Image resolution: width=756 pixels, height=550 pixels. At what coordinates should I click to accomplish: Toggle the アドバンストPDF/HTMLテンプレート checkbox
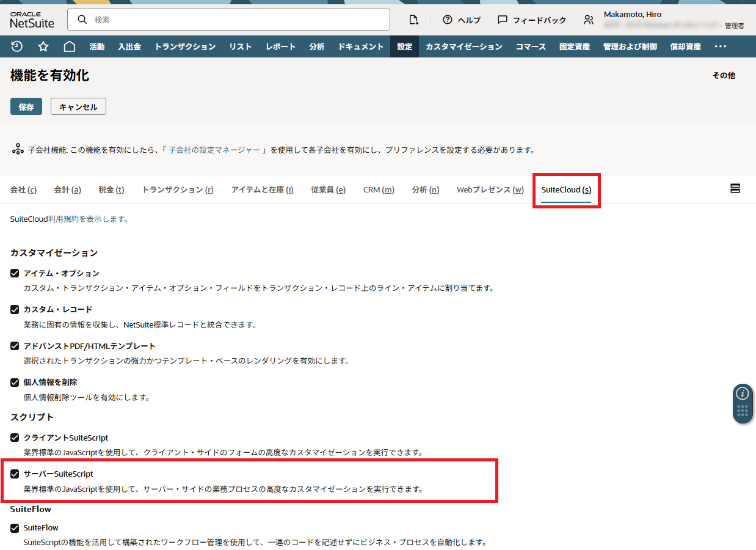pyautogui.click(x=15, y=346)
